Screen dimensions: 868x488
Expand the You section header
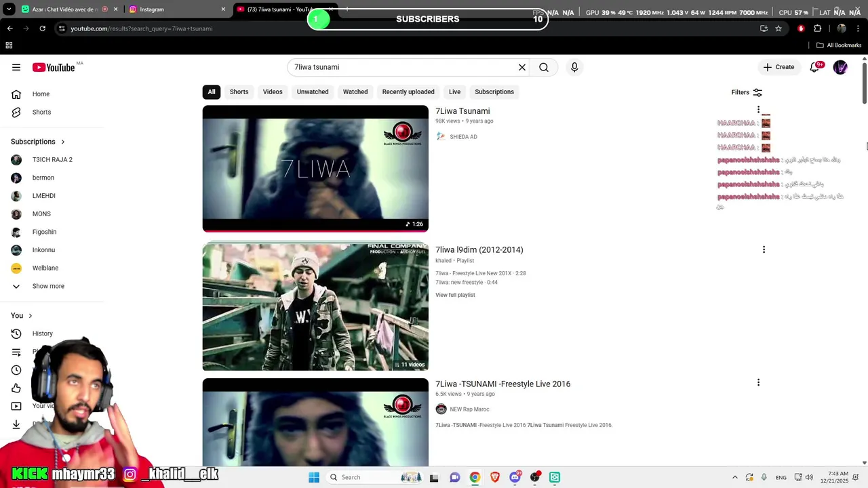[x=22, y=316]
